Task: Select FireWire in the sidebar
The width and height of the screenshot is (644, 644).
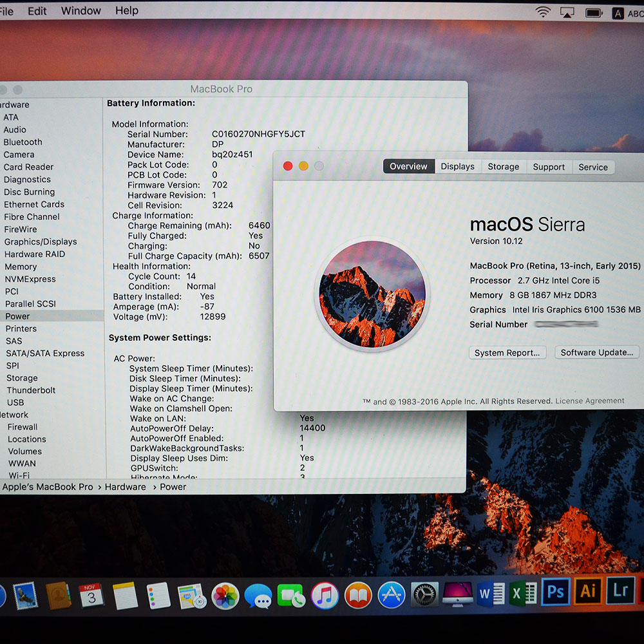Action: 21,229
